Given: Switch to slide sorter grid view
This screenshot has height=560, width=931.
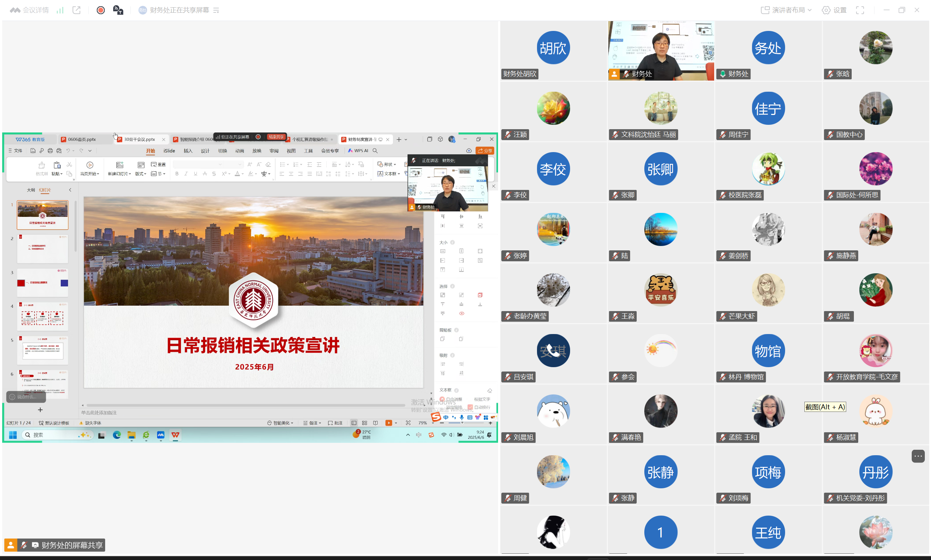Looking at the screenshot, I should (365, 423).
